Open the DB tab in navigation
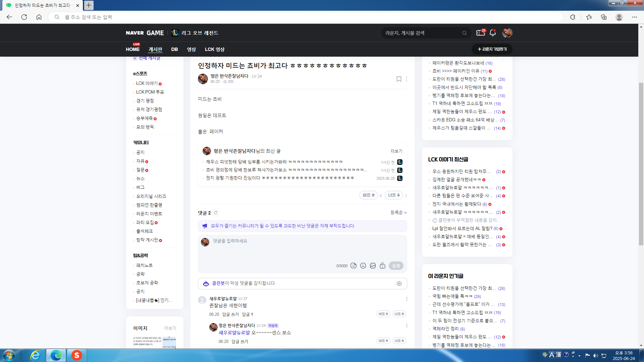Screen dimensions: 644x362 tap(174, 49)
